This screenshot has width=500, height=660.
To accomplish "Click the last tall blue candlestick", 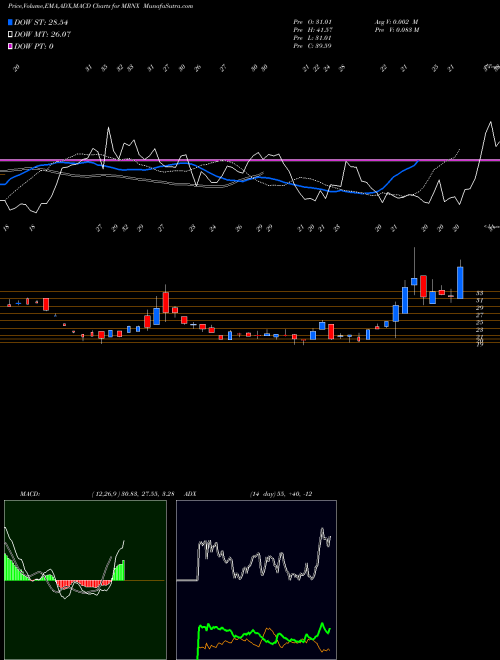I will [460, 282].
